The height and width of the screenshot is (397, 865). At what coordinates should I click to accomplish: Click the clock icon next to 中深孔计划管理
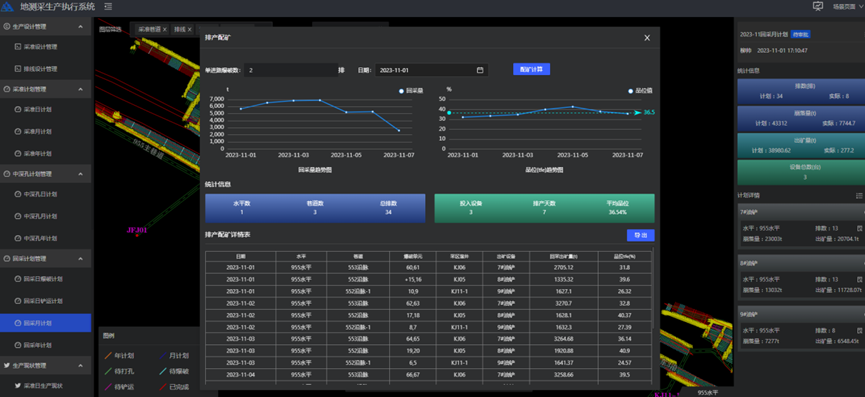[x=7, y=174]
